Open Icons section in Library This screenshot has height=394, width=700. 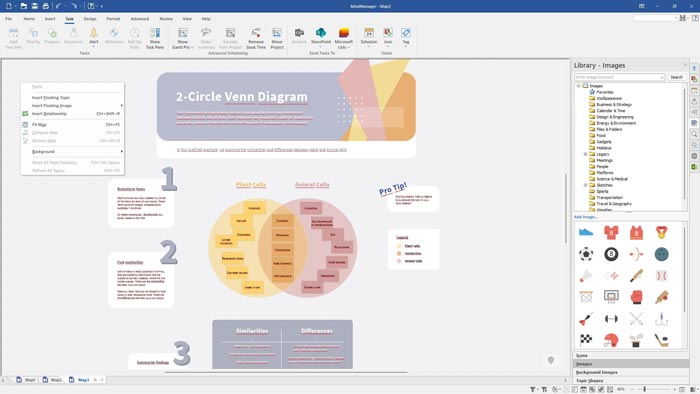[x=631, y=356]
